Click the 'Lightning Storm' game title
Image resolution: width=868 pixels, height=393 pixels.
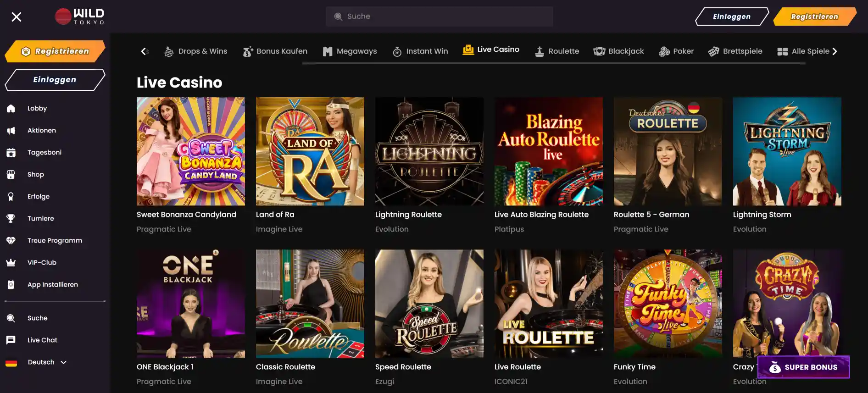coord(762,215)
